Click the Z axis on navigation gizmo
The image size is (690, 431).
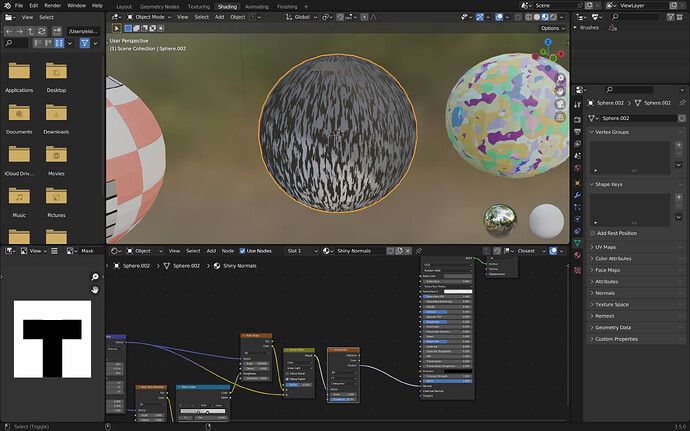pyautogui.click(x=548, y=42)
